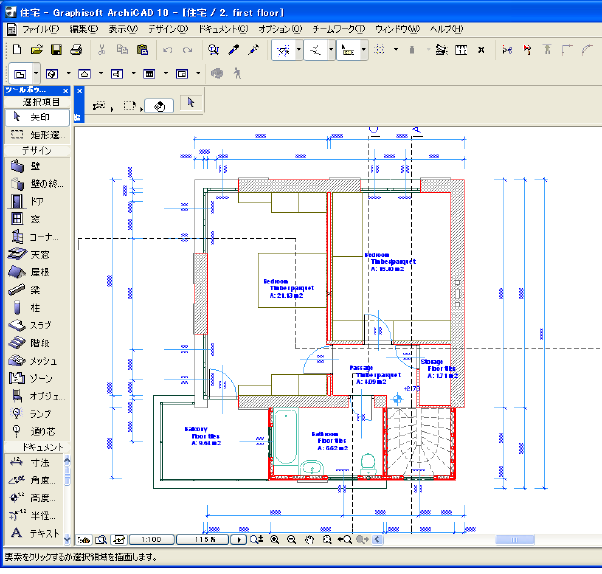Activate the 矩形選択 (Marquee) tool
Screen dimensions: 602x574
36,134
